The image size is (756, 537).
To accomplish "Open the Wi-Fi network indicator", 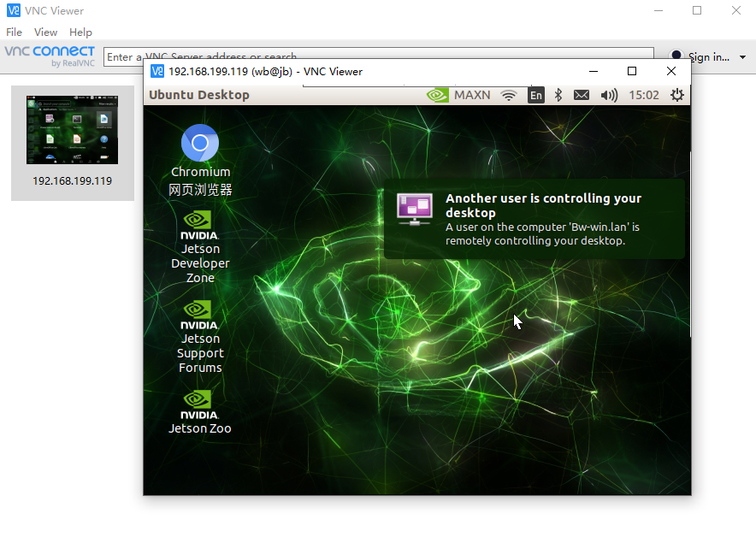I will [x=509, y=95].
